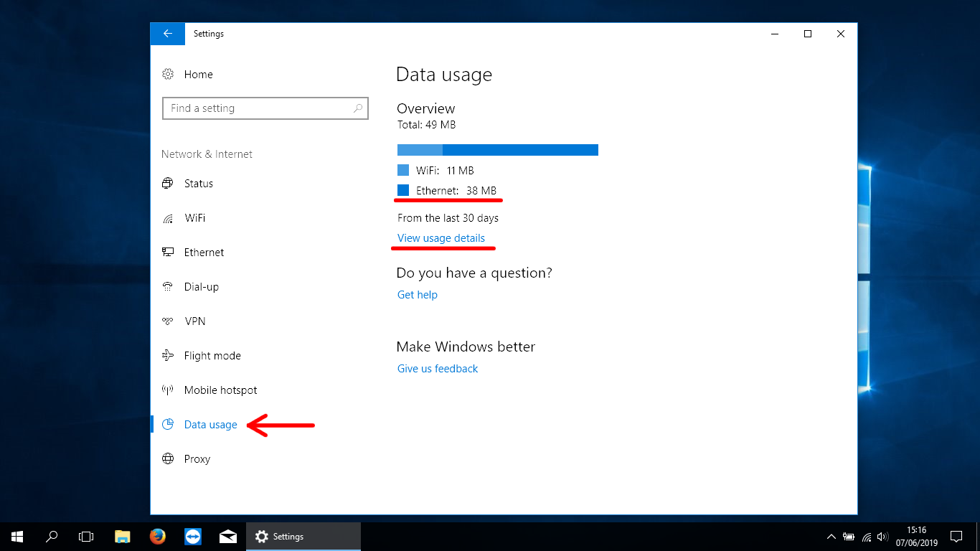Click into Find a setting box
980x551 pixels.
coord(265,108)
